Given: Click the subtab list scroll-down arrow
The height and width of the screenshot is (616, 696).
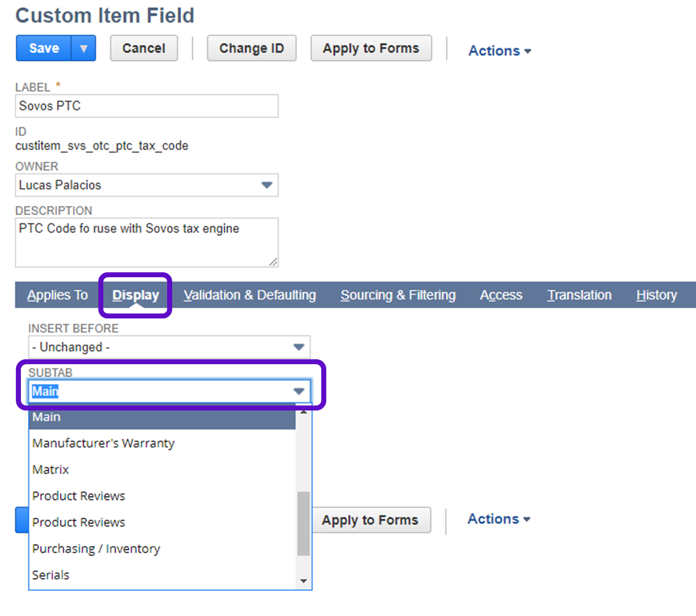Looking at the screenshot, I should [x=304, y=581].
